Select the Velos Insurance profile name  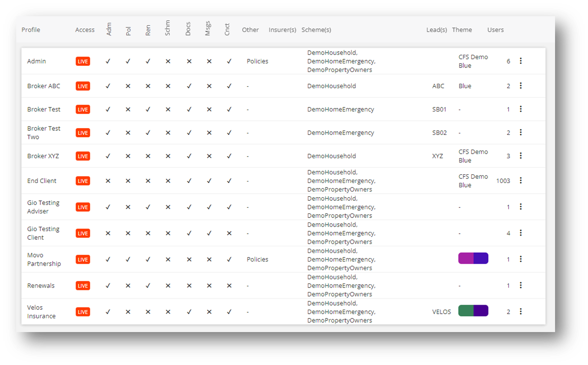[41, 312]
